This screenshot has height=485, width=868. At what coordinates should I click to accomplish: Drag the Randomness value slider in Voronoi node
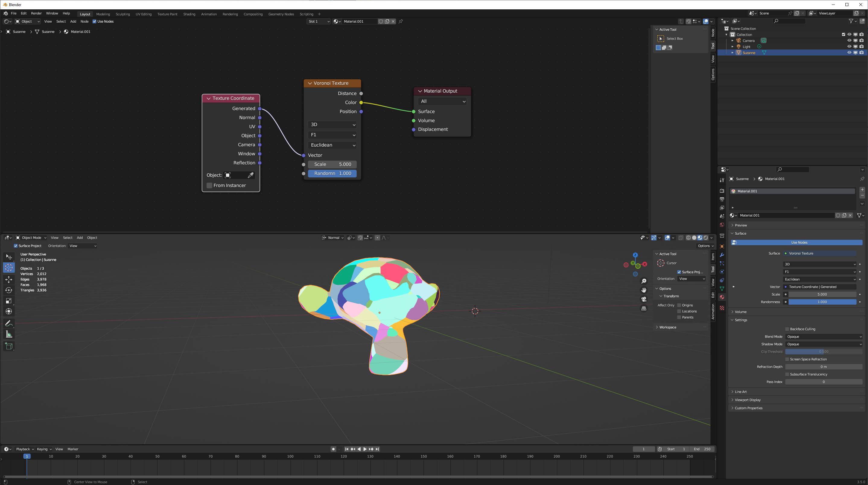point(332,173)
